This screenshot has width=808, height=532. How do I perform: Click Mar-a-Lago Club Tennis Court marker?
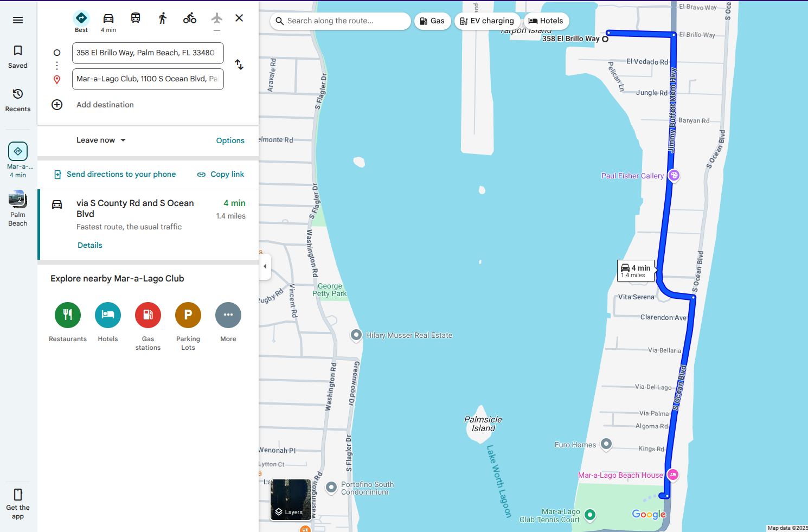(x=590, y=515)
